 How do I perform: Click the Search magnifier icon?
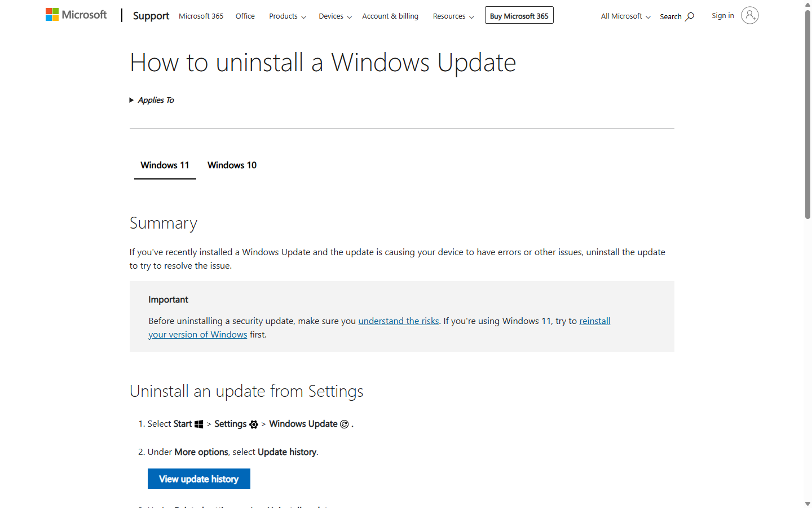coord(690,16)
